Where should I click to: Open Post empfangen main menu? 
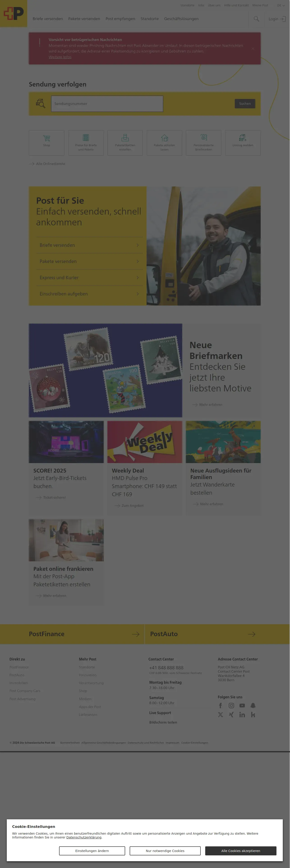[x=120, y=19]
